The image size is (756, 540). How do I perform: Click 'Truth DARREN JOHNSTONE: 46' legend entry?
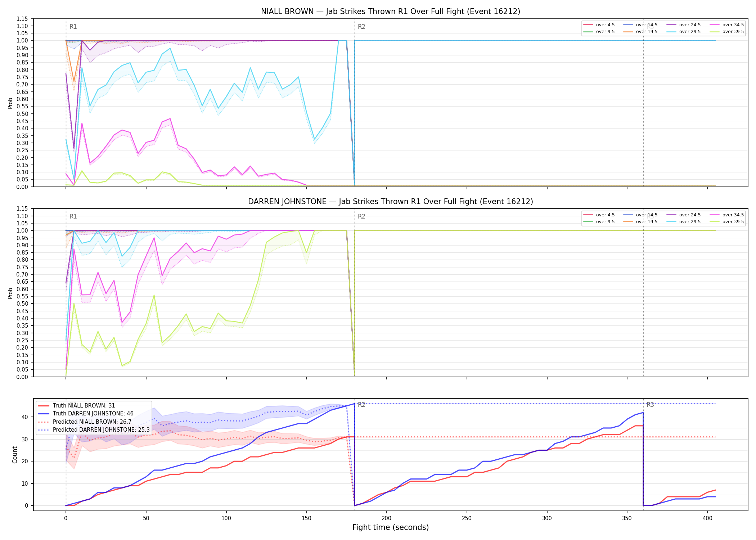pos(86,414)
